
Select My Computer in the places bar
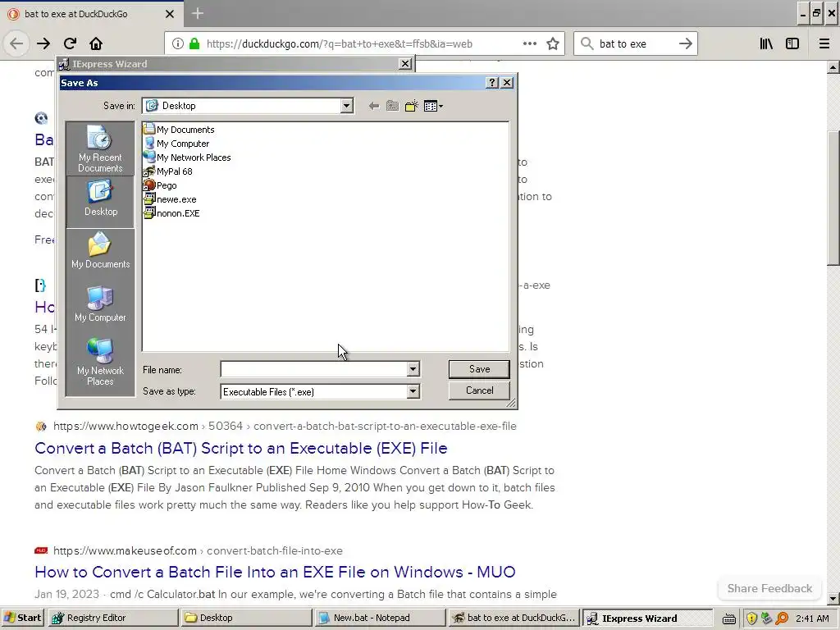100,304
